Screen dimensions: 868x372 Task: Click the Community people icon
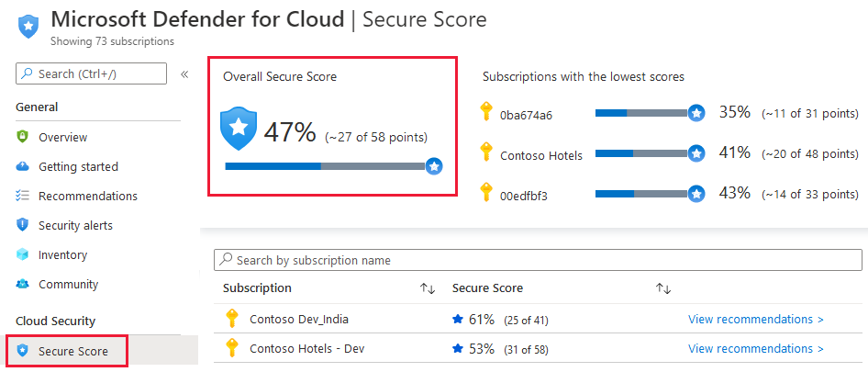point(23,285)
